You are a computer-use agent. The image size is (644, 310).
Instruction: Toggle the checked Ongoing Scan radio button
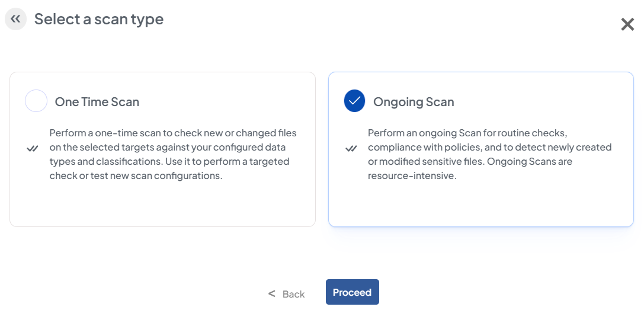coord(354,101)
